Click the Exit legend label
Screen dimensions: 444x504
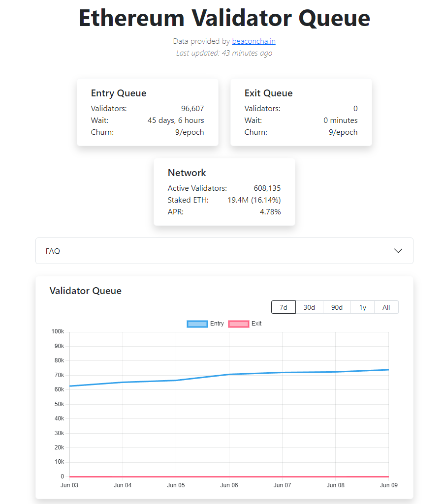tap(256, 324)
